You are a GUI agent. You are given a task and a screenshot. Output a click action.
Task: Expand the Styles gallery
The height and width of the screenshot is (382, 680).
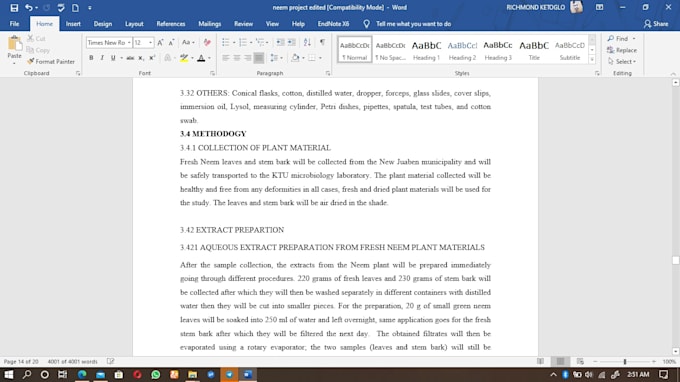click(x=592, y=60)
